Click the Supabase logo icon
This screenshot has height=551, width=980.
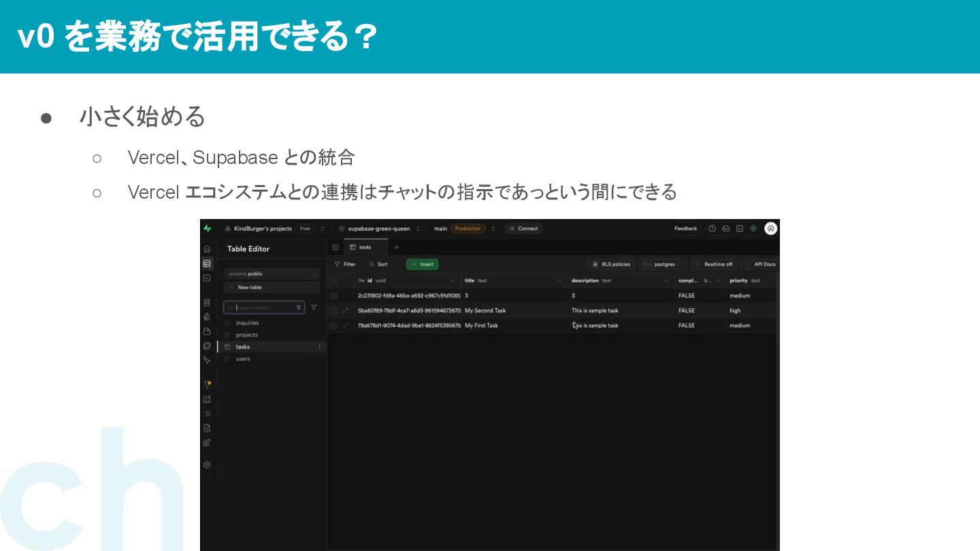208,229
